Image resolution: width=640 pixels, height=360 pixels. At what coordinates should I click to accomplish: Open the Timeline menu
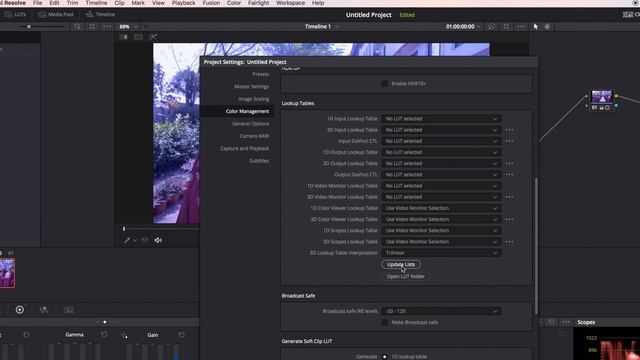click(96, 3)
